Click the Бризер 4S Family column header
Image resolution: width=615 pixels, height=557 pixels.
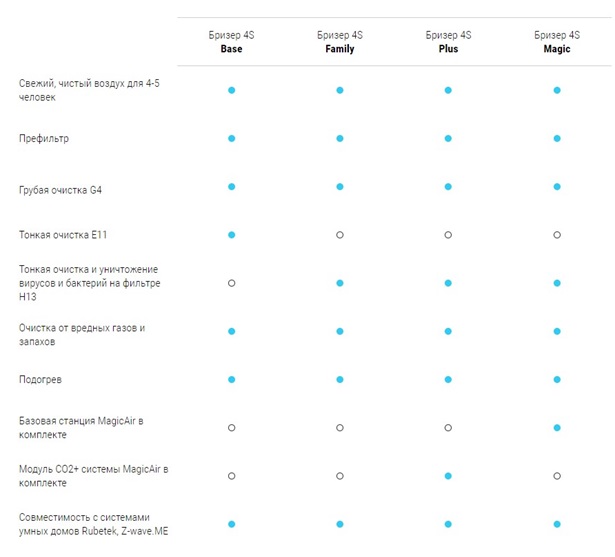coord(340,42)
